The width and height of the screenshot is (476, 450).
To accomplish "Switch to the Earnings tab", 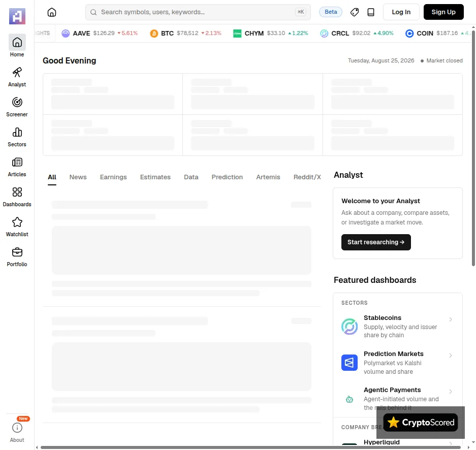I will click(x=113, y=177).
